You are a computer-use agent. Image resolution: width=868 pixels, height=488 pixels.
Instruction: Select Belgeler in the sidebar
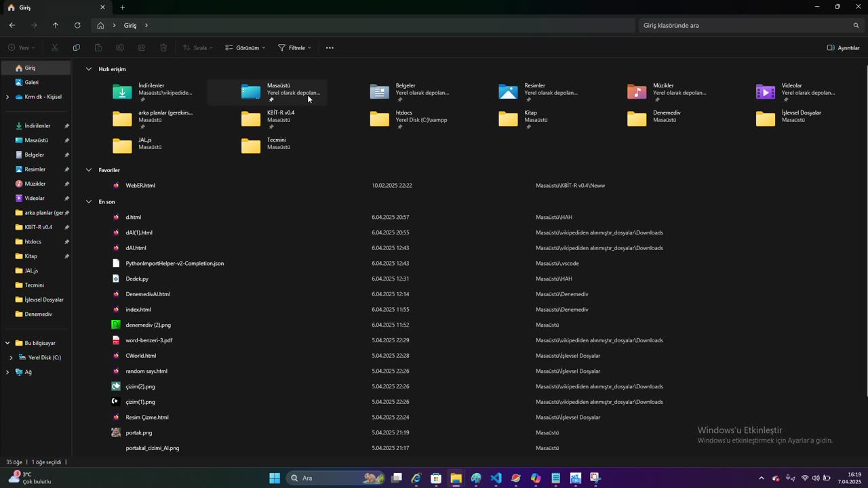34,155
